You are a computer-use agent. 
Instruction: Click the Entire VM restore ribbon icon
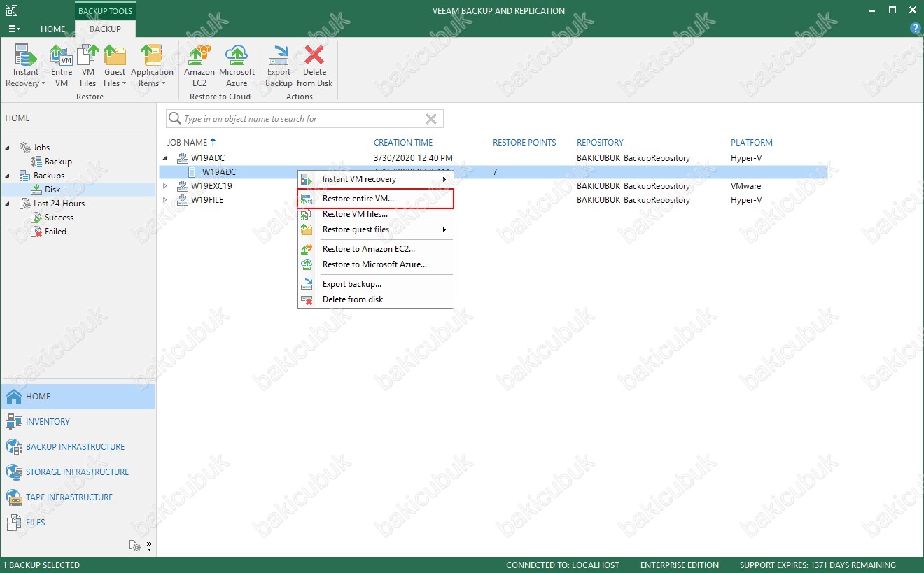[x=62, y=66]
